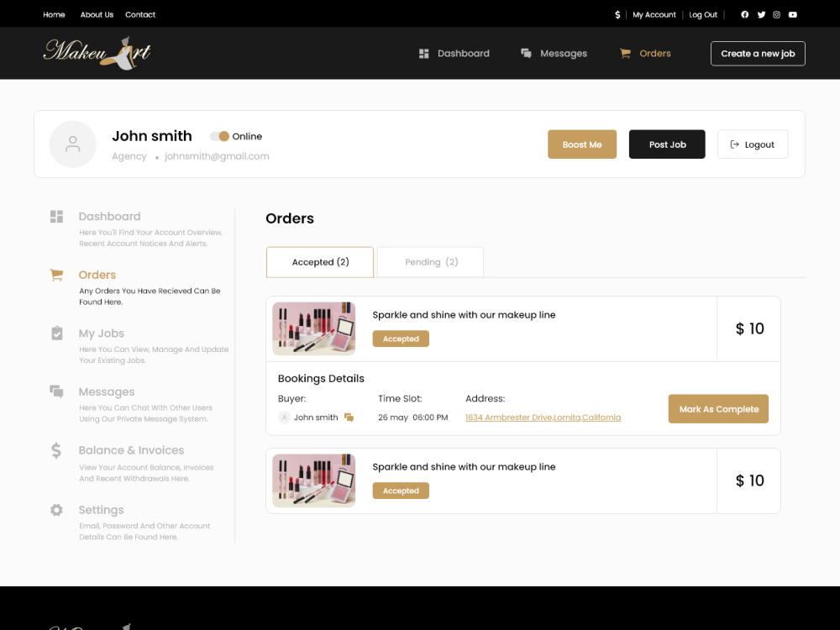Click the My Account link
Image resolution: width=840 pixels, height=630 pixels.
[654, 15]
